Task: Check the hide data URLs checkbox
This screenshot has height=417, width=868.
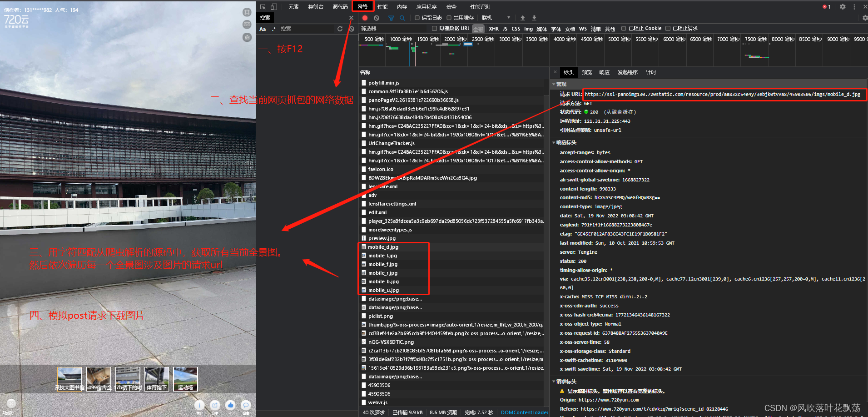Action: click(x=434, y=28)
